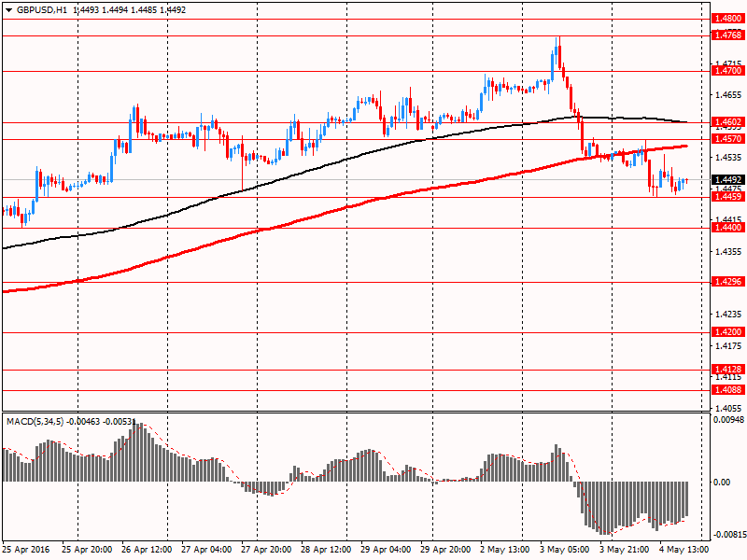The height and width of the screenshot is (560, 747).
Task: Select the 1.4296 price level label
Action: [x=727, y=282]
